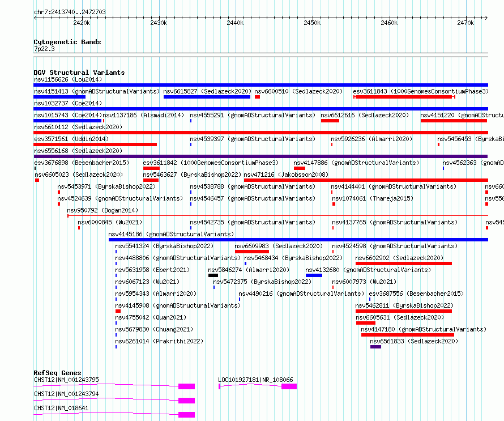This screenshot has height=421, width=504.
Task: Open nsv6556168 (Sedlazeck2020) label
Action: point(78,151)
